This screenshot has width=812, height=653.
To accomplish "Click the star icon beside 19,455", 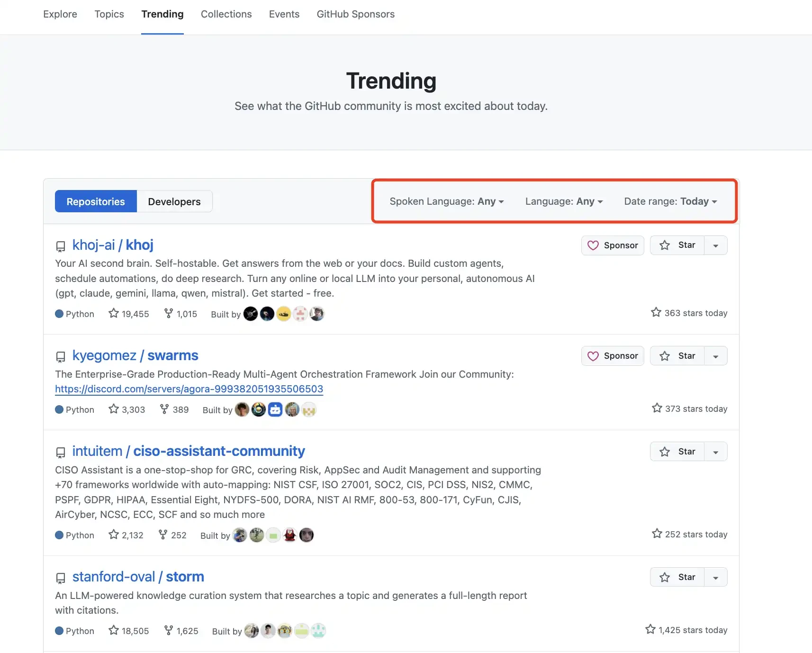I will coord(113,314).
